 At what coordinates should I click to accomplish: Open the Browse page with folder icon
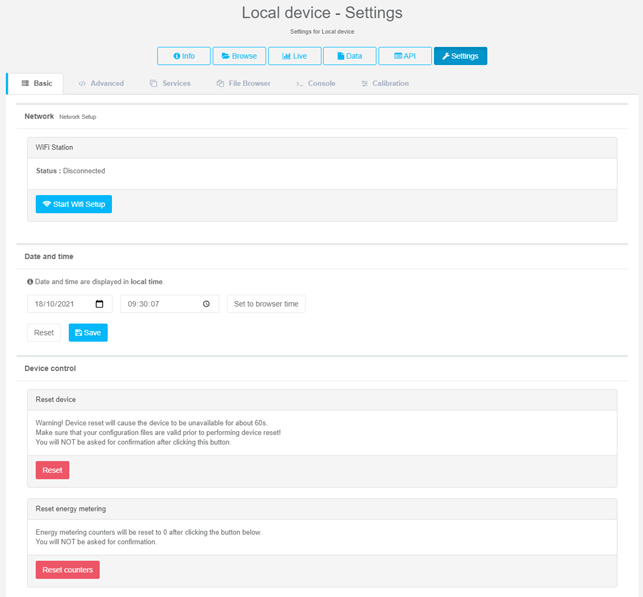tap(239, 56)
